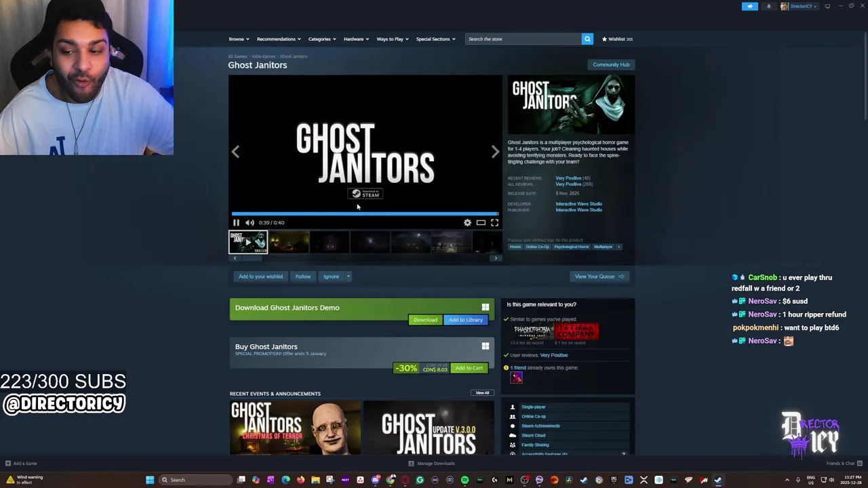Viewport: 868px width, 488px height.
Task: Click the store search magnifier button
Action: click(587, 39)
